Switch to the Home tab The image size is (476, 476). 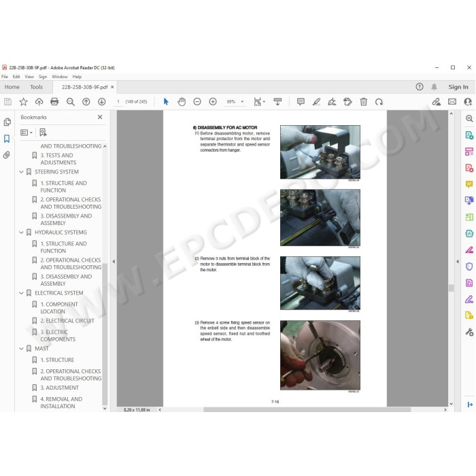pyautogui.click(x=12, y=87)
